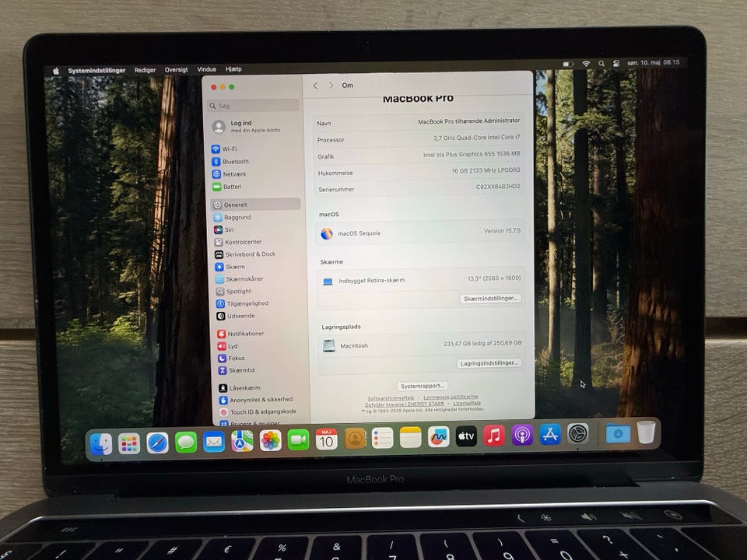This screenshot has height=560, width=747.
Task: Open Tilgængelighed settings
Action: tap(243, 303)
